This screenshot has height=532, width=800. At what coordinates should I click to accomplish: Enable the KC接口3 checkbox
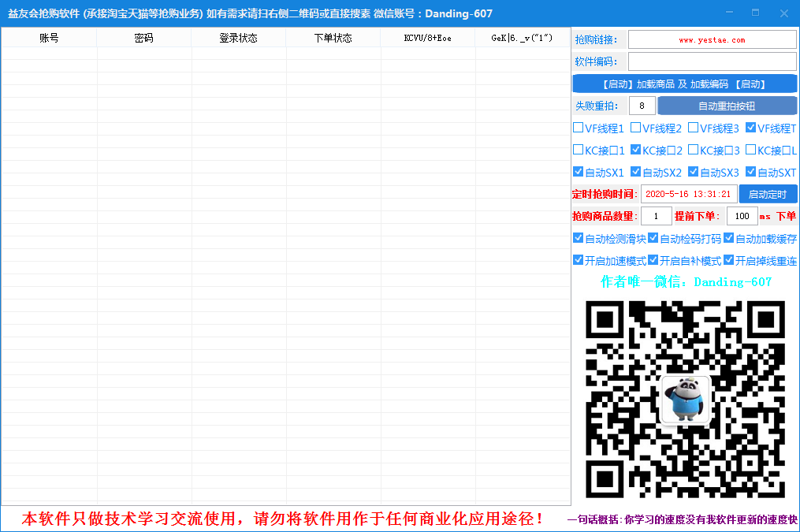click(x=693, y=150)
